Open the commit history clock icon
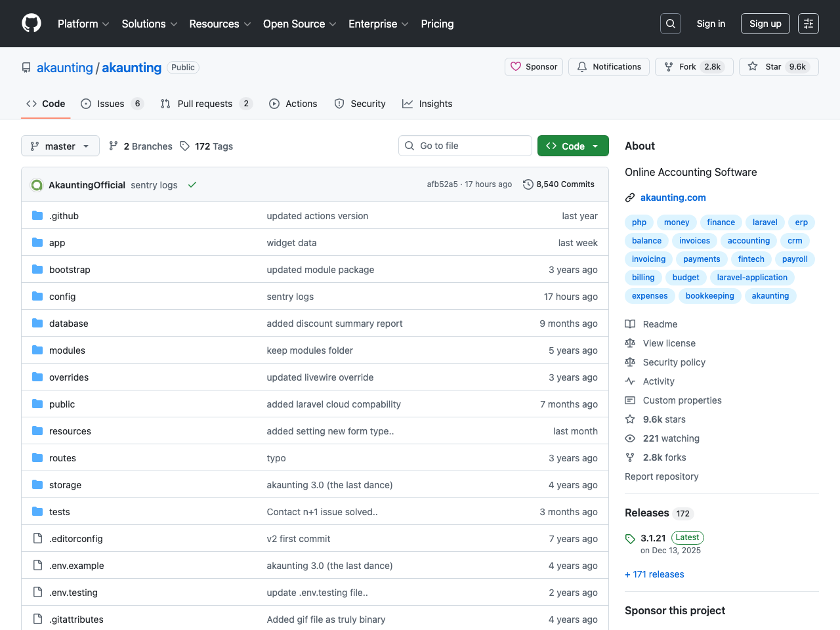The image size is (840, 630). click(x=528, y=184)
